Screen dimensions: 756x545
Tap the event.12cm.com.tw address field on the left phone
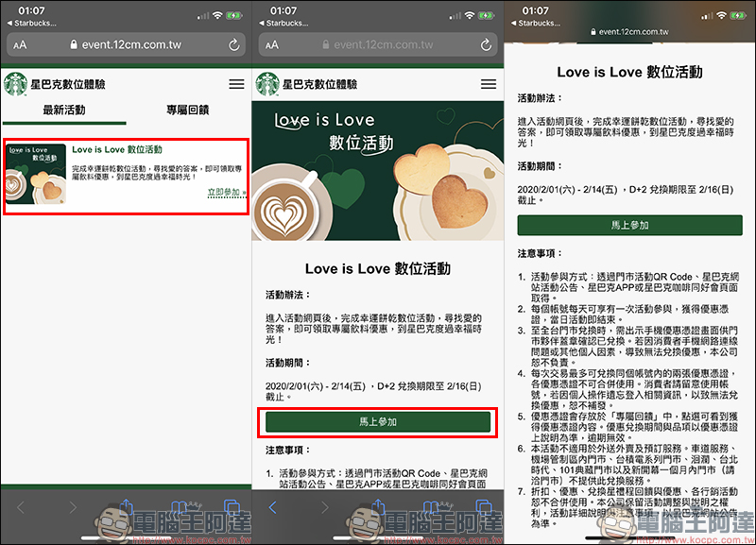pyautogui.click(x=126, y=45)
